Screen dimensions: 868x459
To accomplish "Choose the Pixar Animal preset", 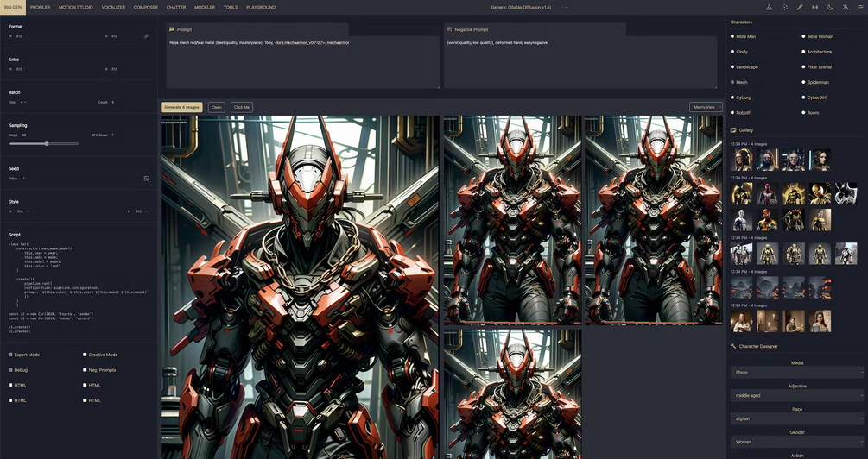I will [x=816, y=67].
